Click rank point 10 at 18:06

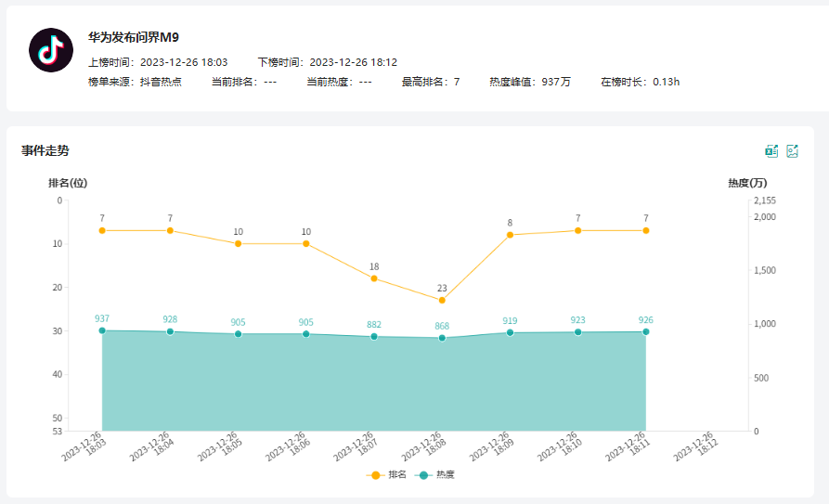pyautogui.click(x=305, y=244)
